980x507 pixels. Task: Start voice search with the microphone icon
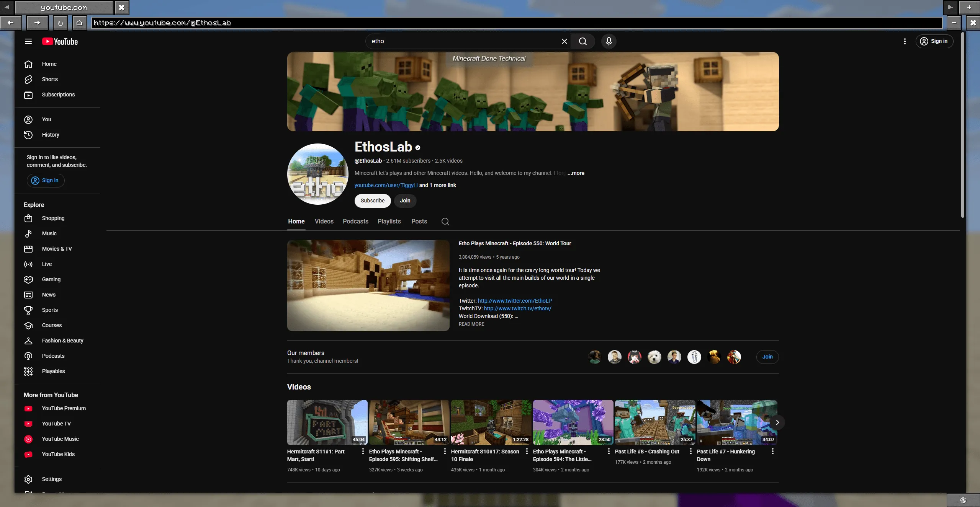coord(609,41)
